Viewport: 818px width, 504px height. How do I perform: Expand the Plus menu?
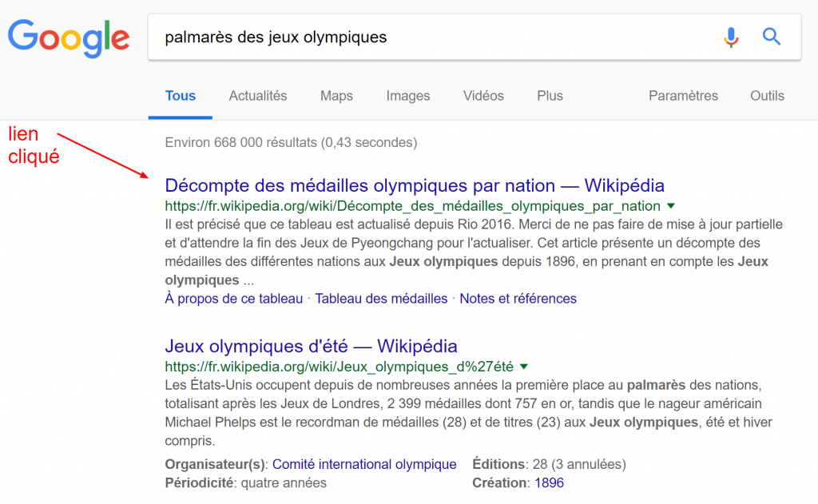point(550,96)
